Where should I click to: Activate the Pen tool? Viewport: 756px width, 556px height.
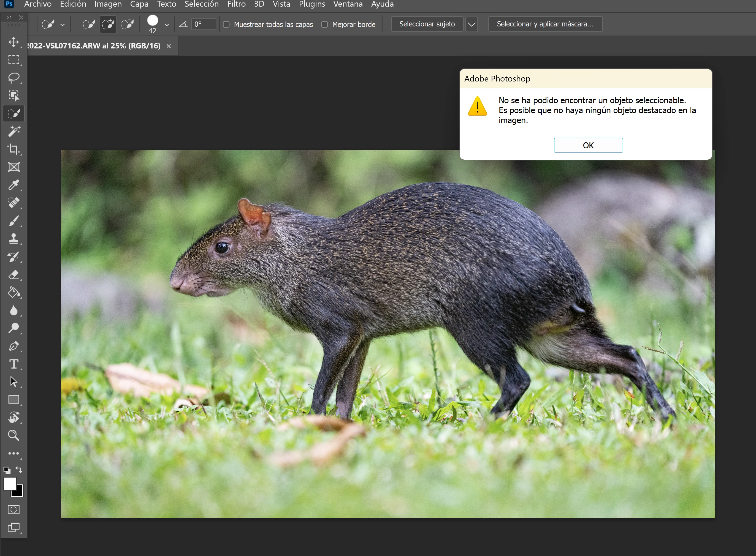[x=13, y=346]
